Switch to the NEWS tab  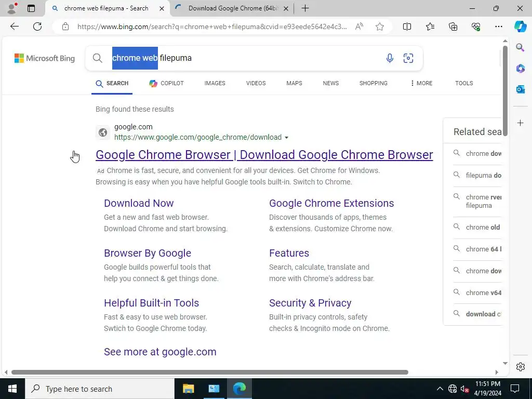(x=331, y=83)
